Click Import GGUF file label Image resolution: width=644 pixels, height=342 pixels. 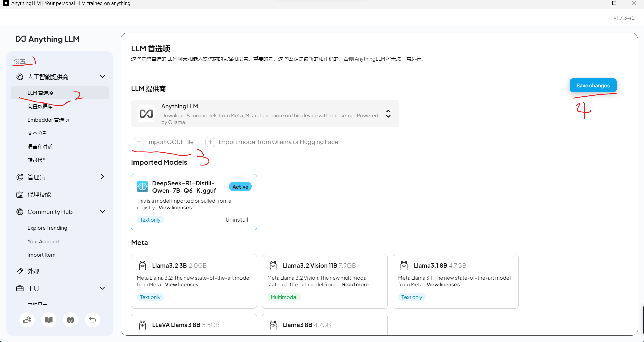170,142
